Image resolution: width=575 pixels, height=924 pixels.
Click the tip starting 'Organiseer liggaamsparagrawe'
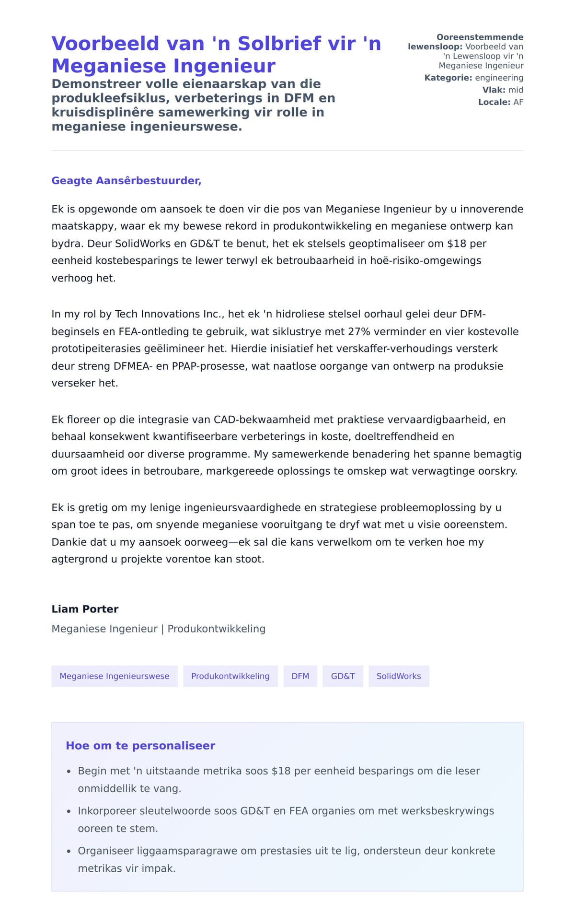(286, 859)
